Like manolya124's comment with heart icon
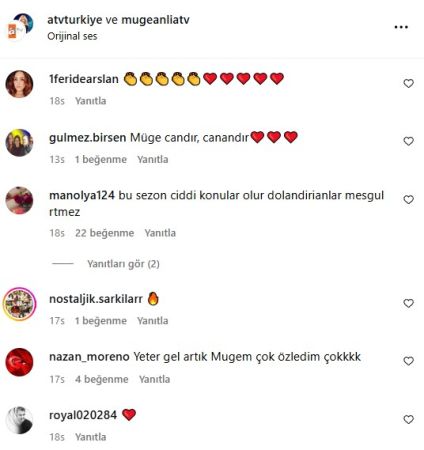This screenshot has height=450, width=424. (x=408, y=200)
